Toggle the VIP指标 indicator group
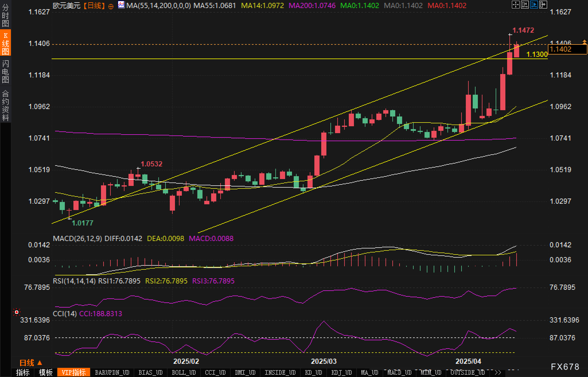Viewport: 588px width, 377px height. pyautogui.click(x=74, y=372)
